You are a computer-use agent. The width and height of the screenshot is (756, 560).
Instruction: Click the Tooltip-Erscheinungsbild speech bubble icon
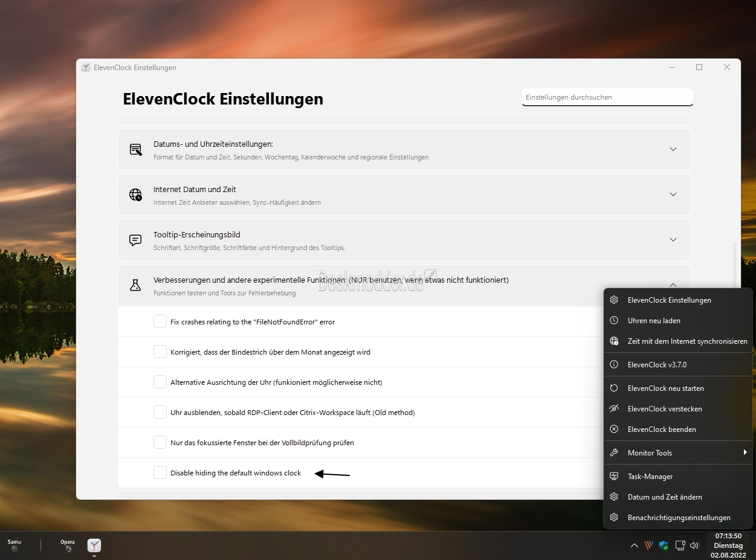click(x=135, y=240)
